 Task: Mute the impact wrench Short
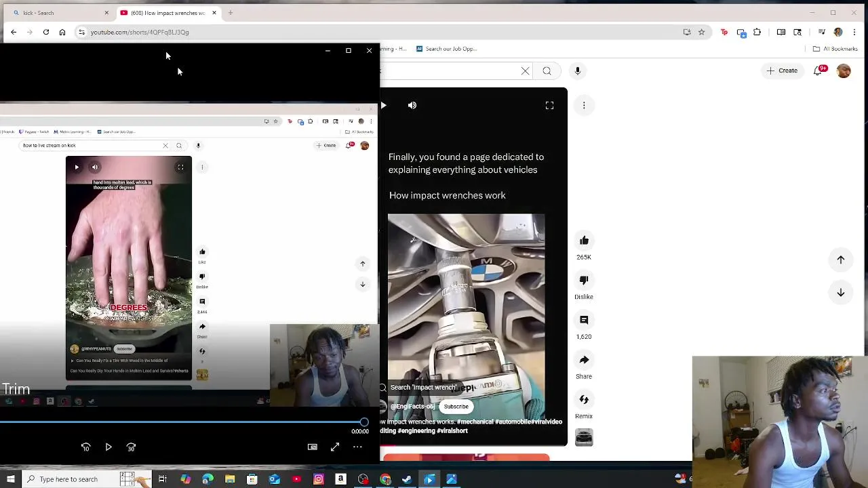412,105
